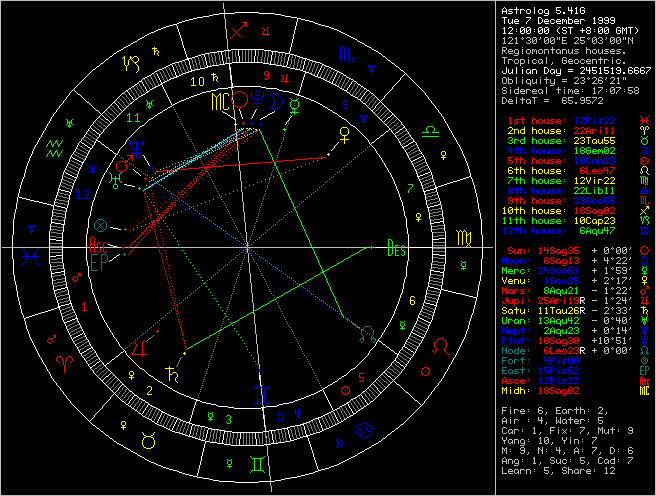This screenshot has width=656, height=496.
Task: Click the Sagittarius glyph on the zodiac ring
Action: [x=237, y=33]
